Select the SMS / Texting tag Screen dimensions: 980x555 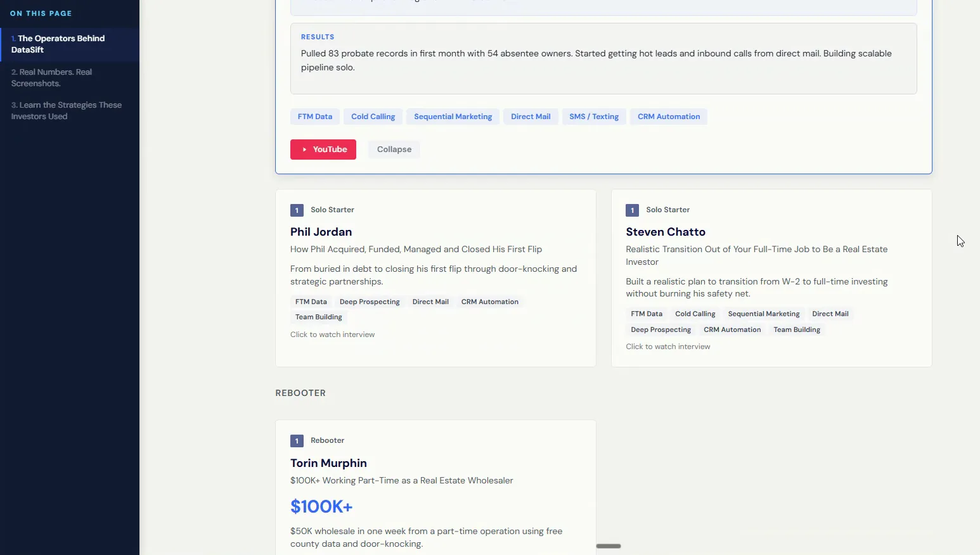pos(594,117)
